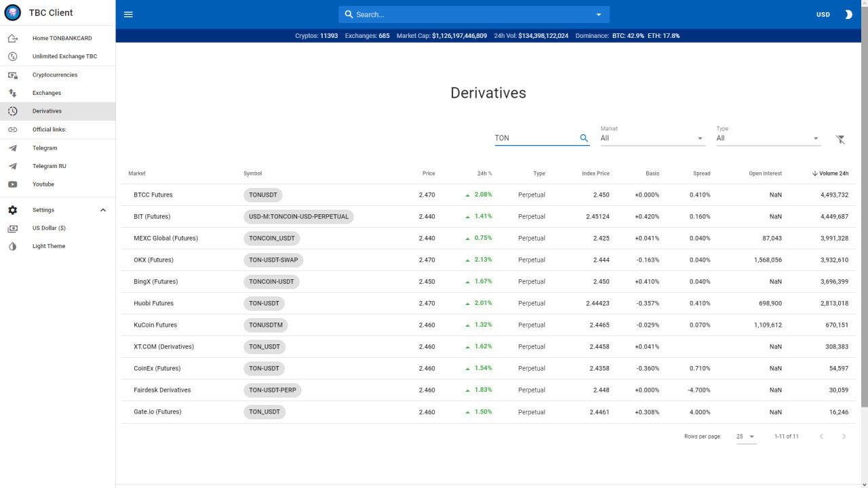Click the Gate.io (Futures) market name

157,411
